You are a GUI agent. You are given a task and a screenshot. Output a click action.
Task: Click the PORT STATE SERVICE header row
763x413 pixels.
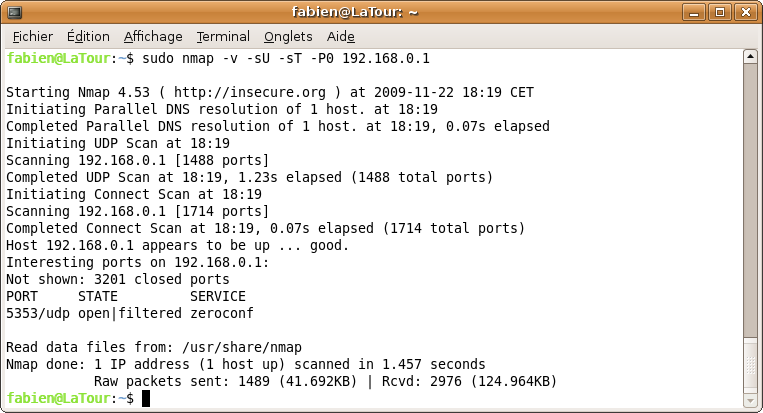(125, 296)
